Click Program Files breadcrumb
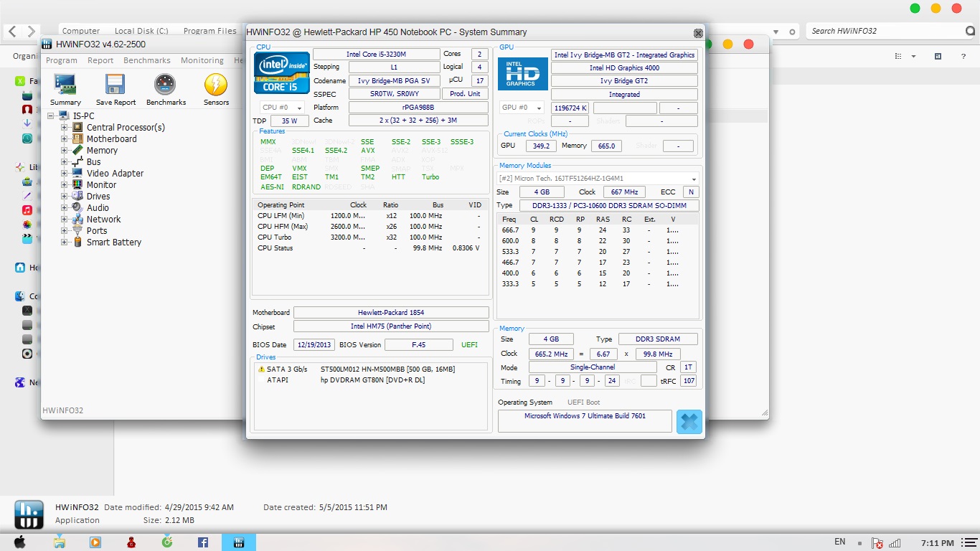The width and height of the screenshot is (980, 551). point(209,31)
